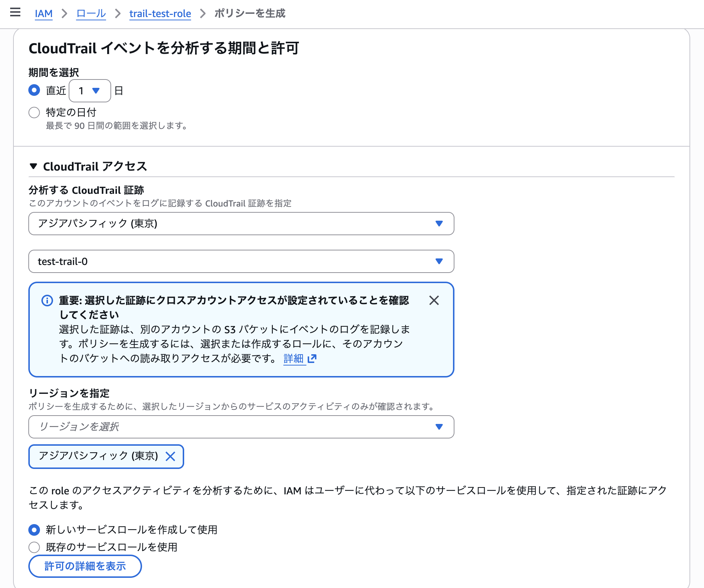
Task: Open the hamburger navigation menu
Action: (15, 13)
